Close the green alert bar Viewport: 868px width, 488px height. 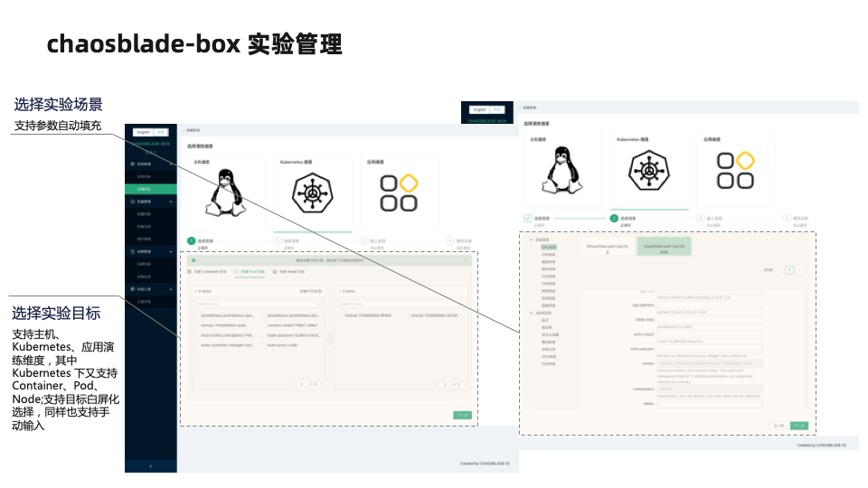click(467, 260)
